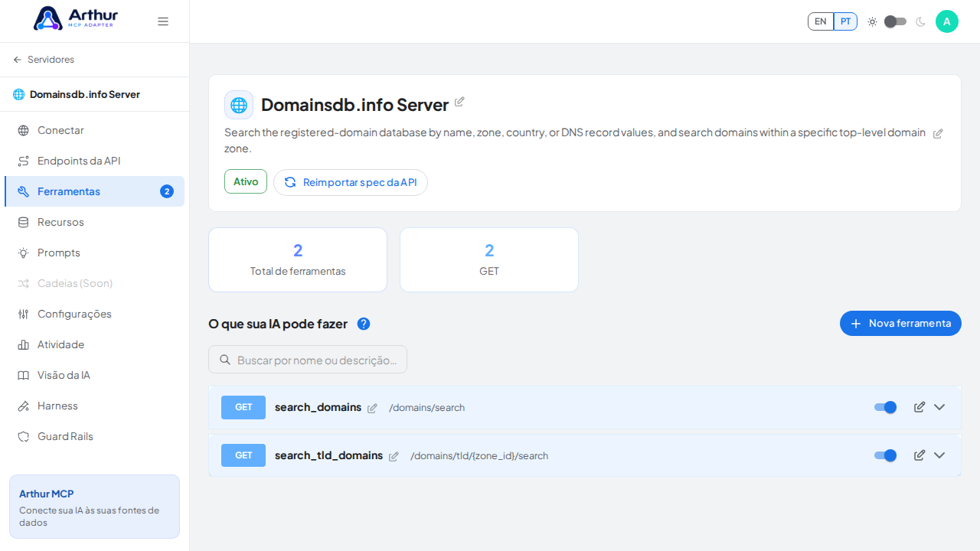Screen dimensions: 980x551
Task: Click the Arthur MCP info card
Action: coord(94,507)
